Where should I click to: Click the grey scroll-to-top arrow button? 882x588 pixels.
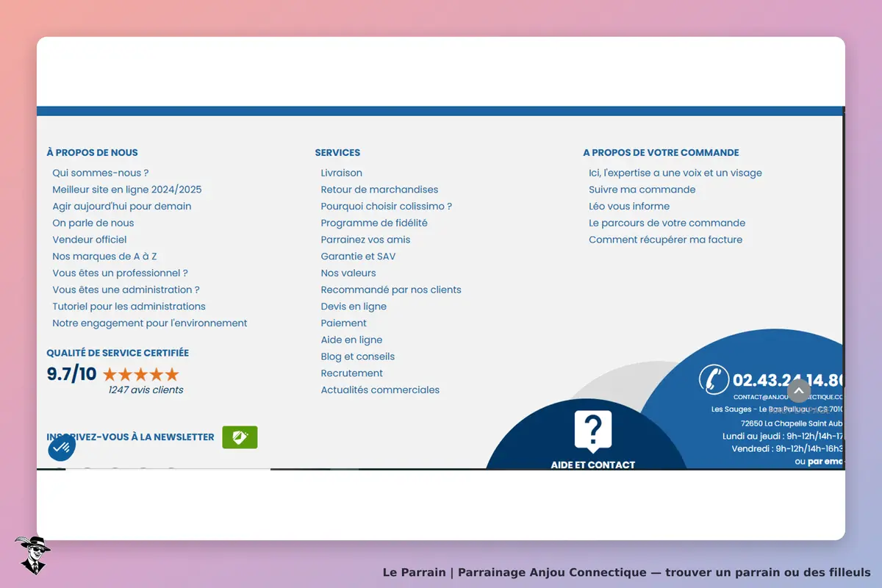[x=799, y=390]
